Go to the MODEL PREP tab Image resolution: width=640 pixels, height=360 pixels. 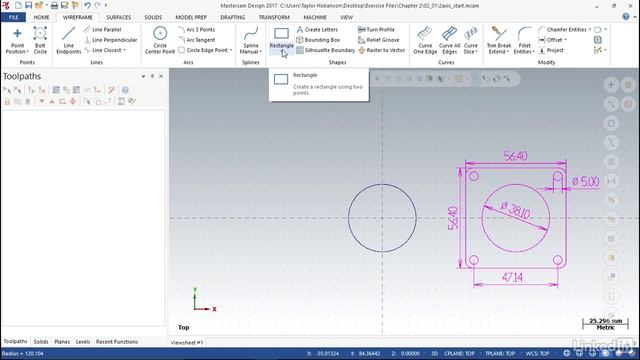[191, 18]
